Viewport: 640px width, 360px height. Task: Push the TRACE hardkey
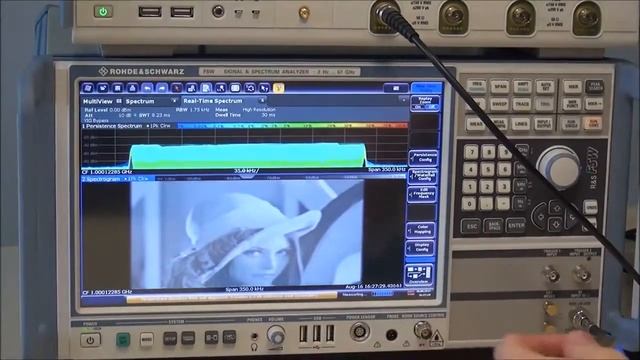tap(522, 104)
